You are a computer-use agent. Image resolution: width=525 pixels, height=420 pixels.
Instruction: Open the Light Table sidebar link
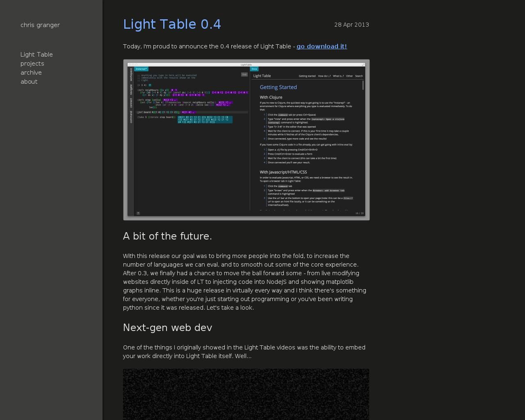tap(37, 55)
